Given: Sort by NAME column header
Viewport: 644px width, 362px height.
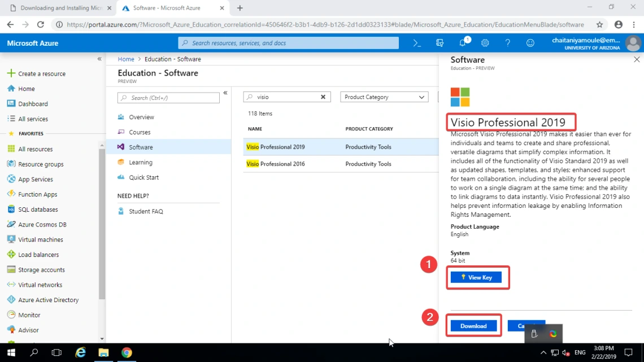Looking at the screenshot, I should [x=255, y=129].
